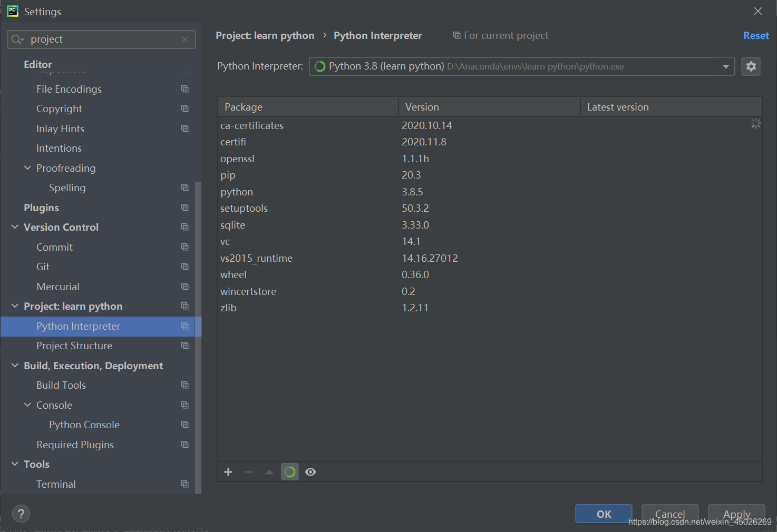Click per-project icon beside Plugins
The height and width of the screenshot is (532, 777).
(x=185, y=208)
